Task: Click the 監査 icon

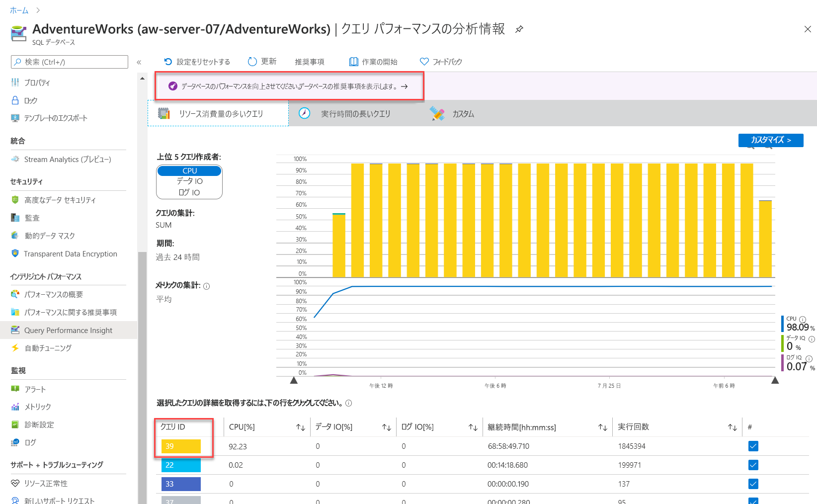Action: point(15,218)
